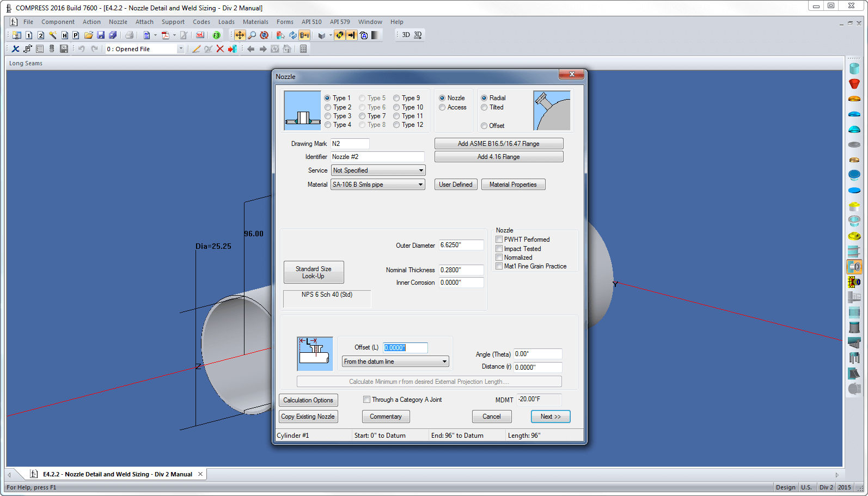The width and height of the screenshot is (868, 496).
Task: Open the Opened File undo dropdown
Action: (181, 49)
